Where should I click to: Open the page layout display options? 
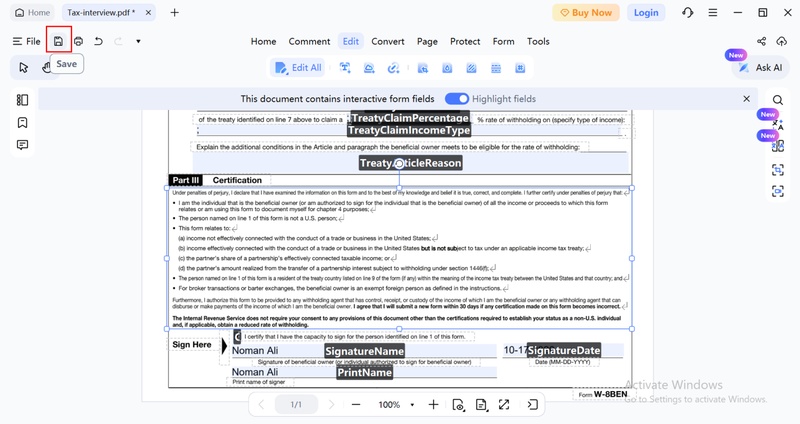click(481, 405)
